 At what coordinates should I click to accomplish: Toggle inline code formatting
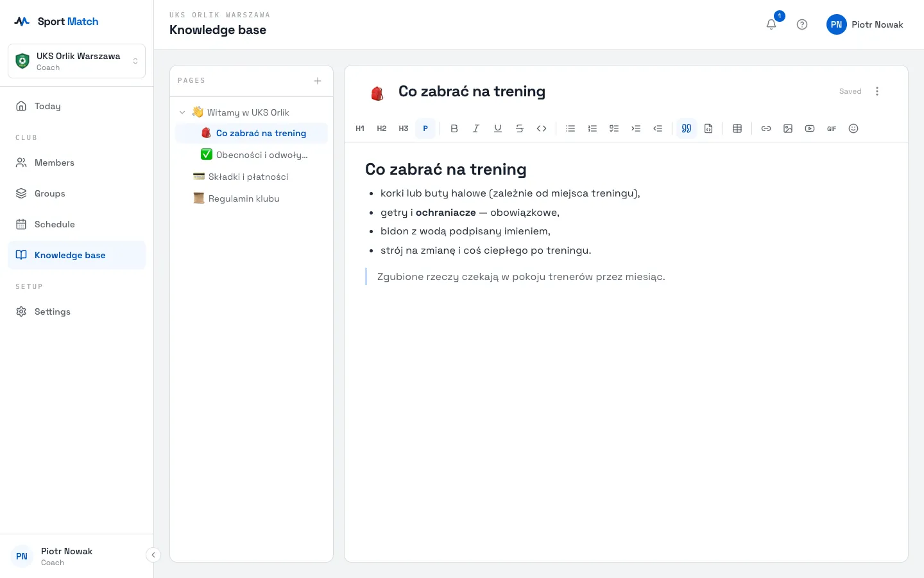click(542, 128)
